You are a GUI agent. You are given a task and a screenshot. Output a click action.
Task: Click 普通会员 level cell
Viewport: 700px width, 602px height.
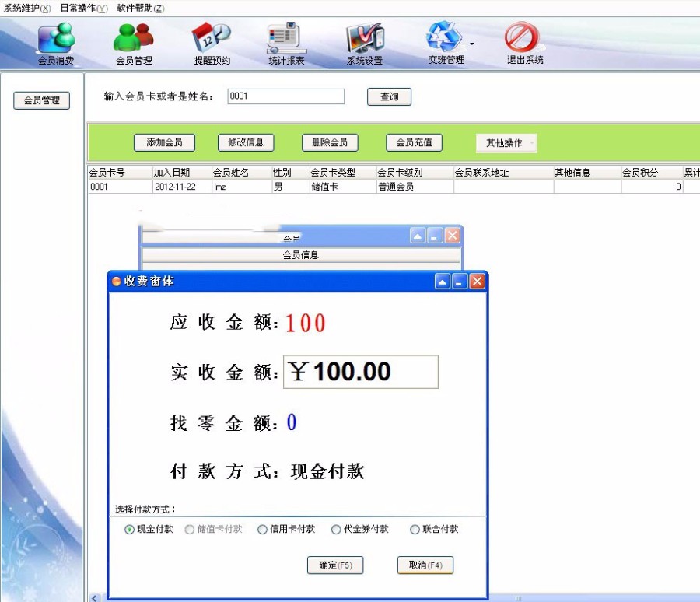click(x=415, y=187)
